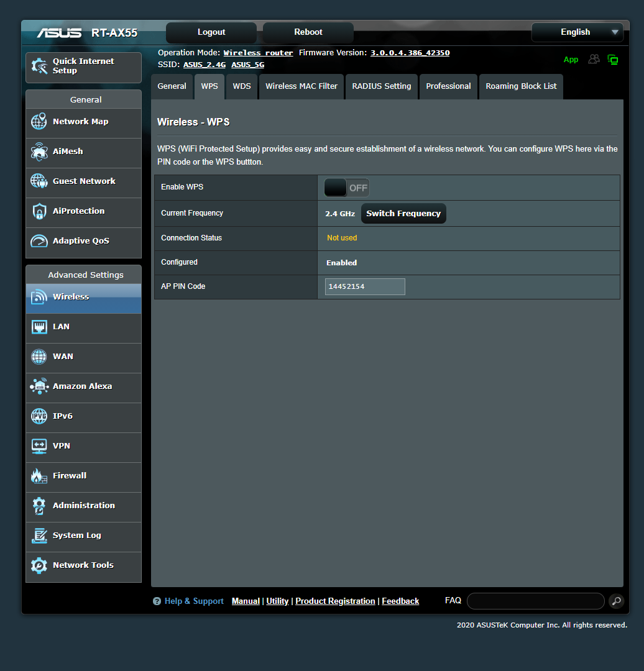Click the Network Tools icon

pos(39,565)
